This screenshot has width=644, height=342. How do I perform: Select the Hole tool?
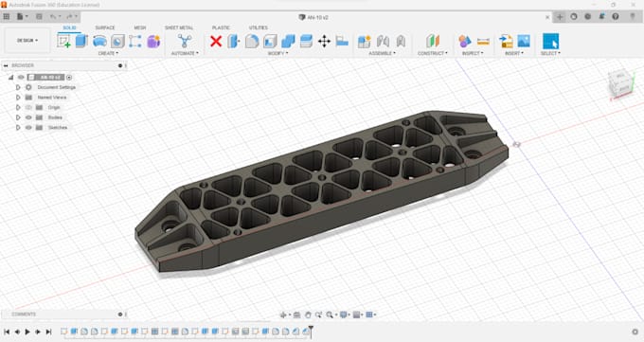(117, 41)
